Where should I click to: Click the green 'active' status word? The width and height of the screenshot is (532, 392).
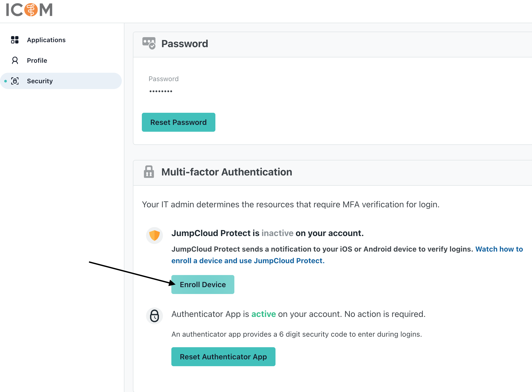coord(264,314)
